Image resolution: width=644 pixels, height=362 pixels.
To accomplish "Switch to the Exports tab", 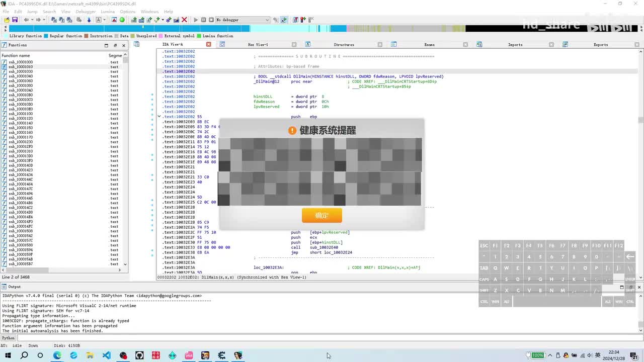I will (601, 45).
